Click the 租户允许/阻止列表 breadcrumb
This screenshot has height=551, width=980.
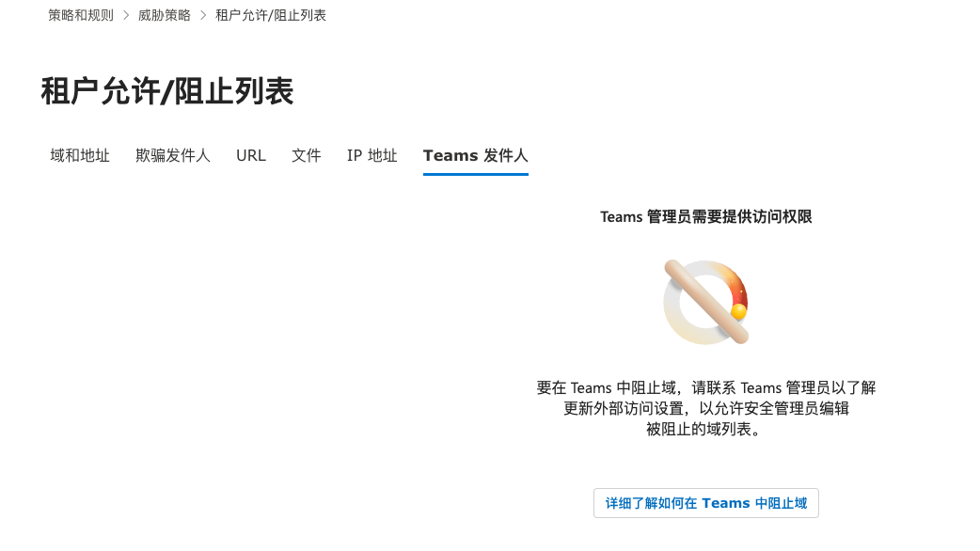tap(271, 15)
